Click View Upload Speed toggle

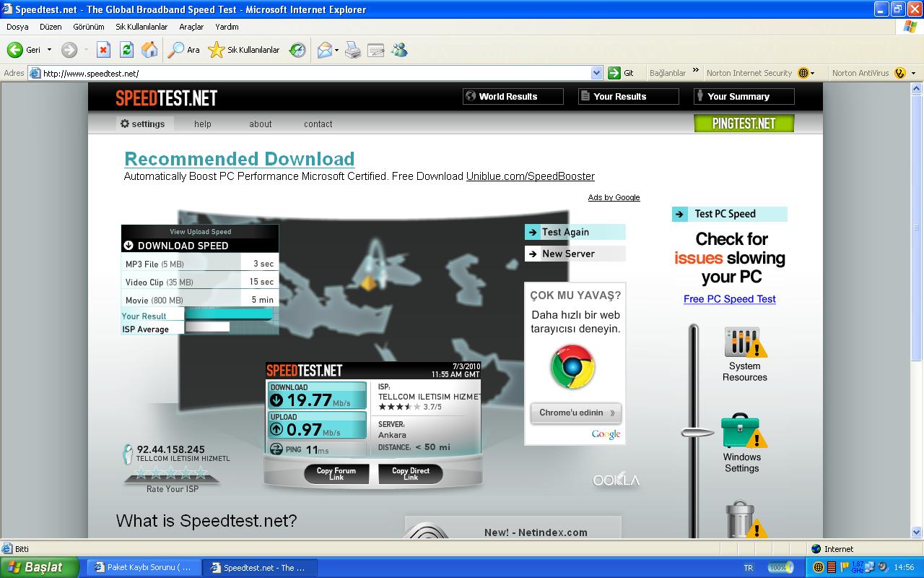(x=200, y=231)
